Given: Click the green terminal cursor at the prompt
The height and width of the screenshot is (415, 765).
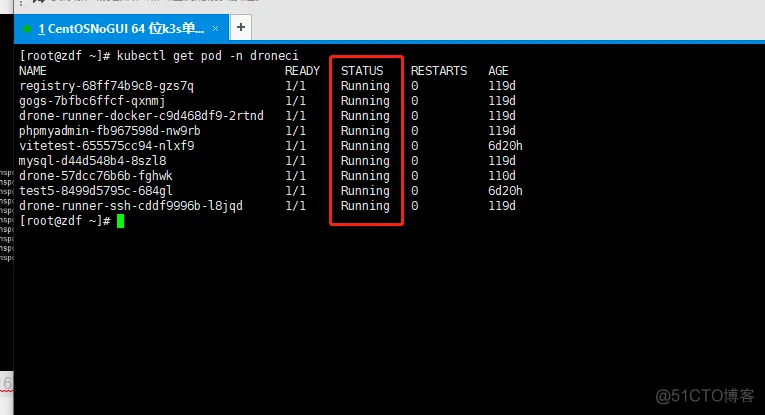Looking at the screenshot, I should 121,221.
